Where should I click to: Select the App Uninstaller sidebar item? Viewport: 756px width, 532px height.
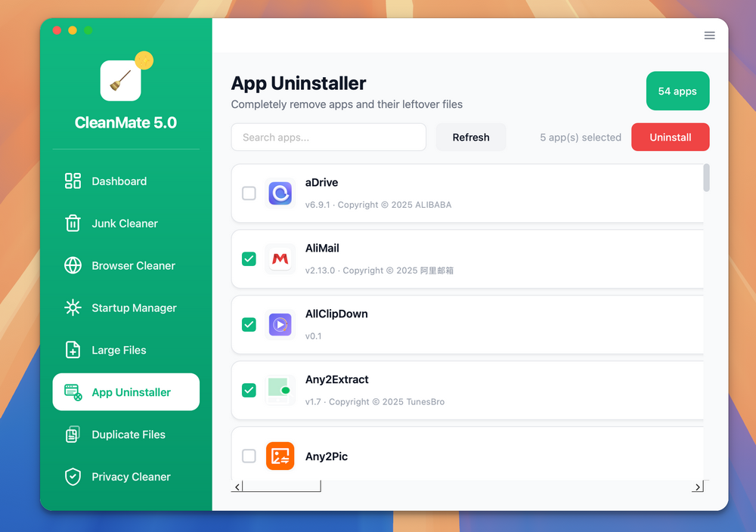(x=125, y=391)
